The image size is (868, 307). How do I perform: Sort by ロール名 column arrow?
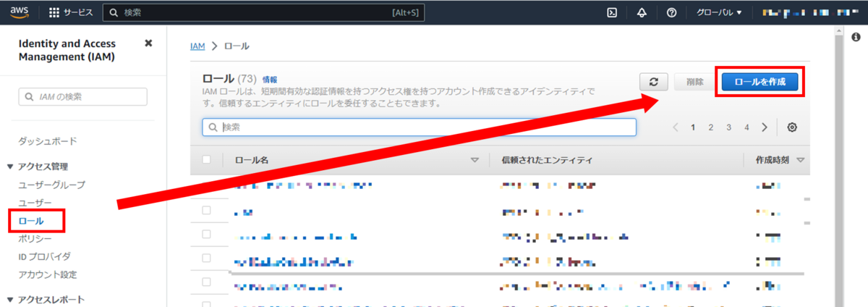pyautogui.click(x=475, y=160)
